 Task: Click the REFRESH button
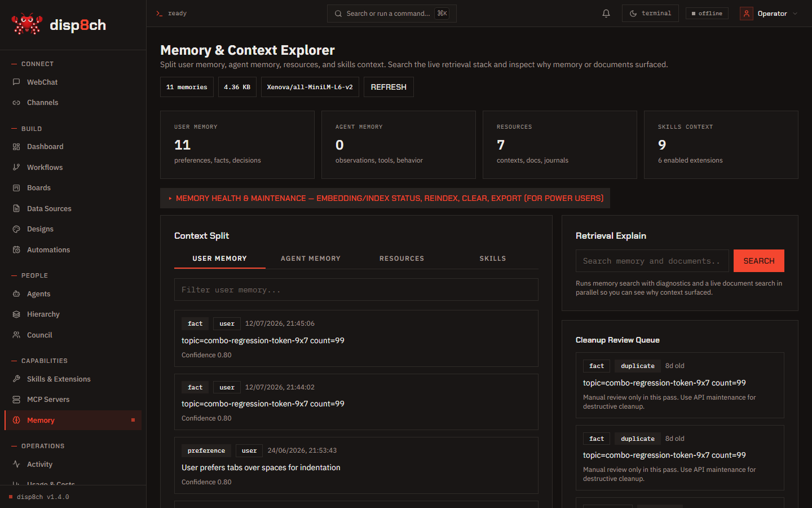[x=389, y=87]
